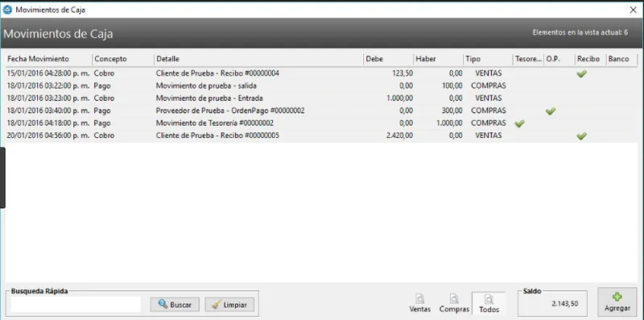
Task: Sort by the Detalle column header
Action: 258,59
